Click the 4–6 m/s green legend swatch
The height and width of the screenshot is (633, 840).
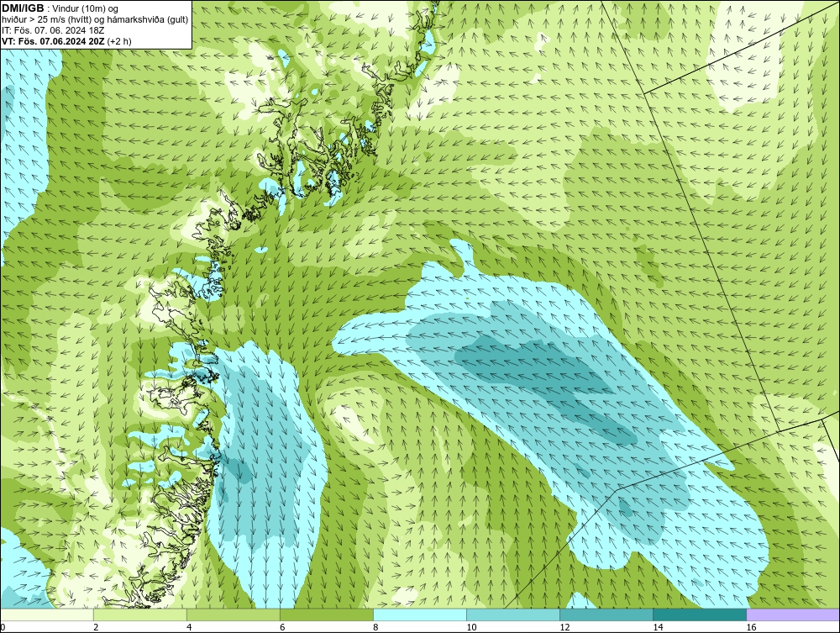pyautogui.click(x=234, y=615)
